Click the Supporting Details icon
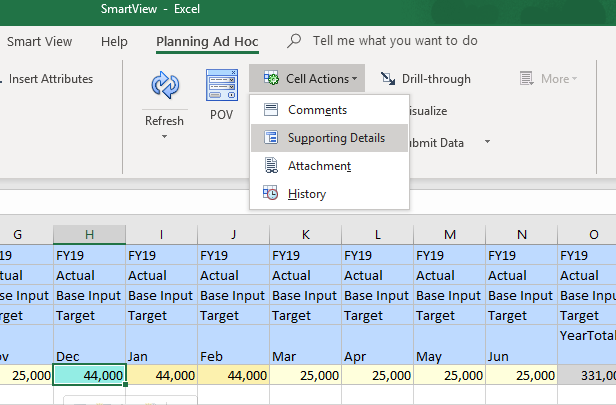Screen dimensions: 616x405 271,137
